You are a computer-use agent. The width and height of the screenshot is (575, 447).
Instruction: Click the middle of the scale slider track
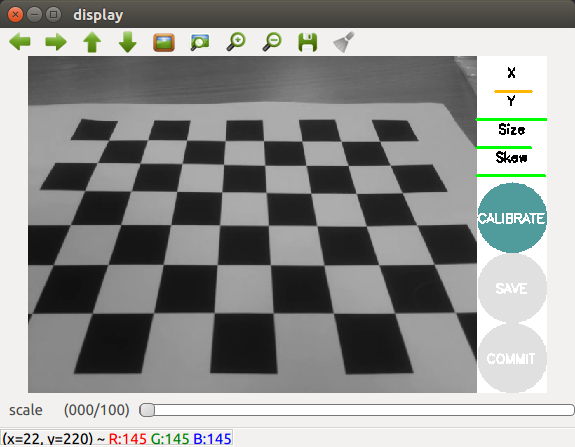tap(357, 410)
